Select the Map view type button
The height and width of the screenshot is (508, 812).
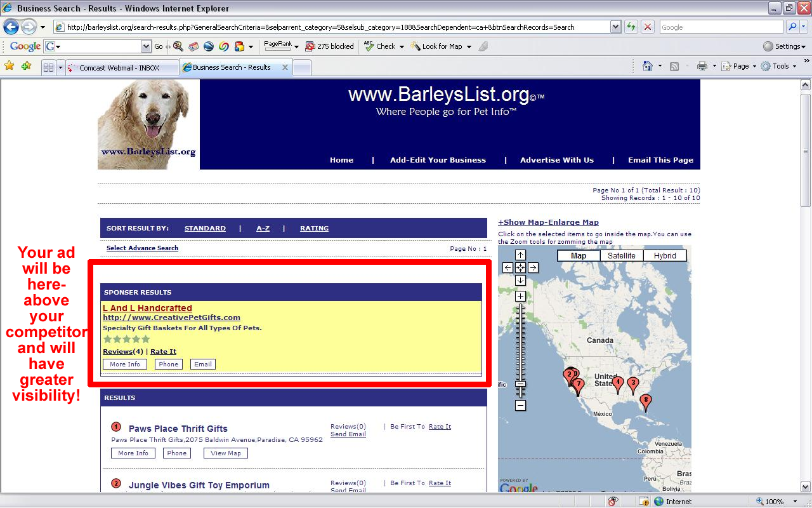tap(578, 256)
